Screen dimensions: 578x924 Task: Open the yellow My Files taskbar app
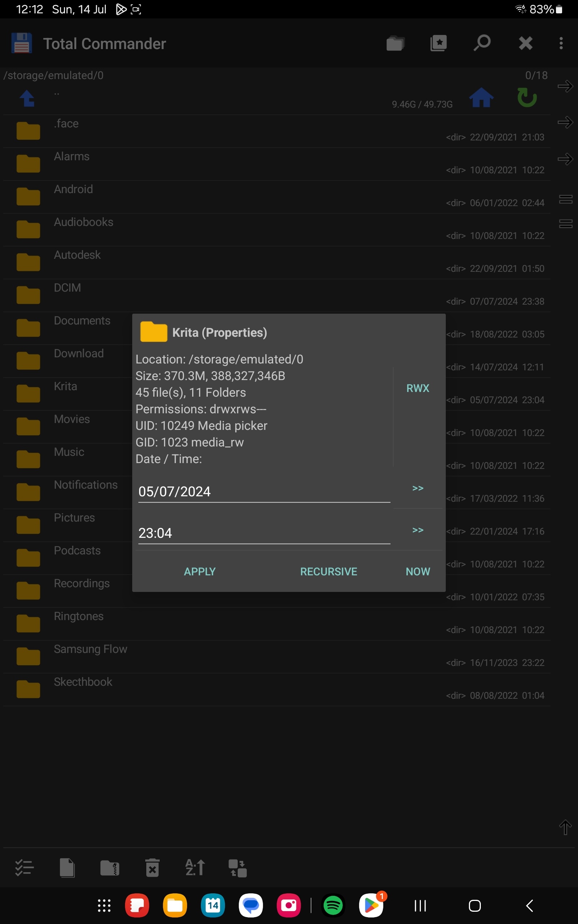click(x=175, y=905)
